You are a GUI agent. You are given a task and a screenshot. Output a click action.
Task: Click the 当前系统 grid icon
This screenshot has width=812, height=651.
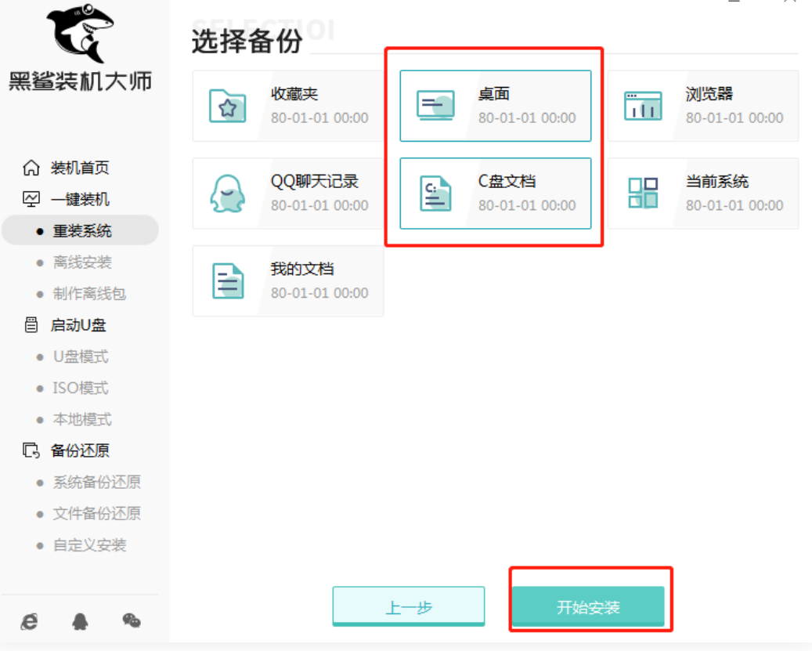pos(643,193)
